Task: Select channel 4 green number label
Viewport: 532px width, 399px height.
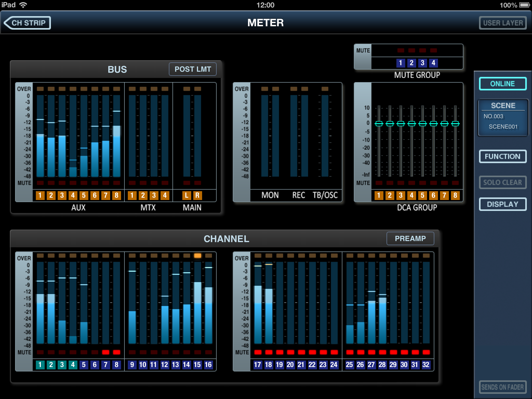Action: coord(73,365)
